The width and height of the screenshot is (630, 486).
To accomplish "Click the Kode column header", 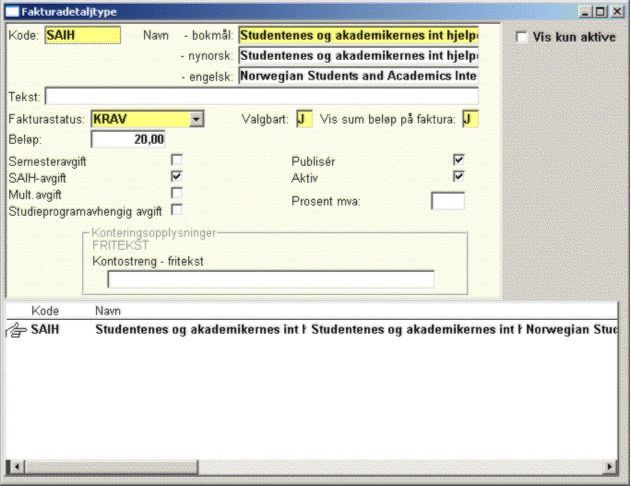I will coord(45,311).
